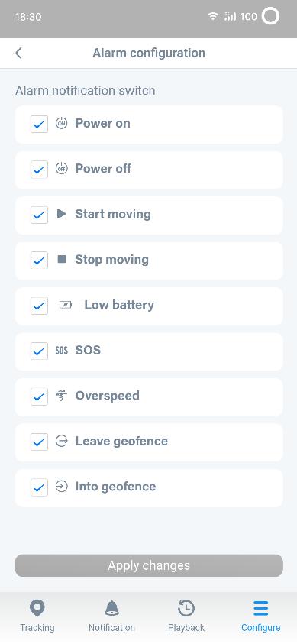Uncheck the Low battery checkbox
Viewport: 297px width, 644px height.
(39, 306)
